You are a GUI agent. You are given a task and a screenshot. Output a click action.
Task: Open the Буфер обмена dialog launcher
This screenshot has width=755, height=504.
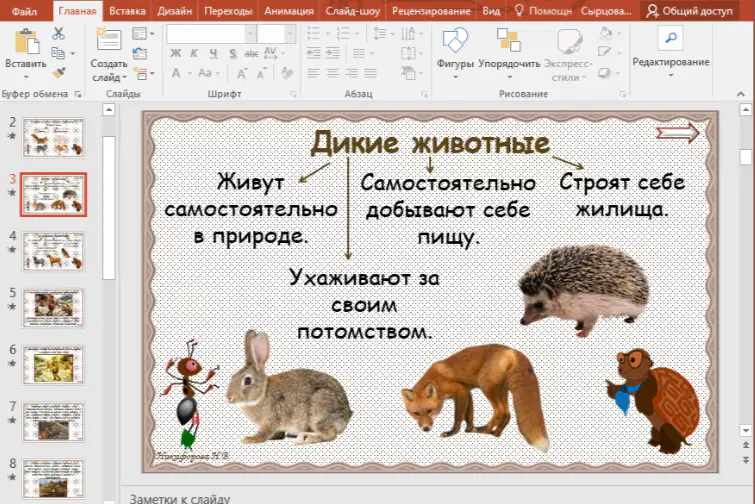click(78, 94)
